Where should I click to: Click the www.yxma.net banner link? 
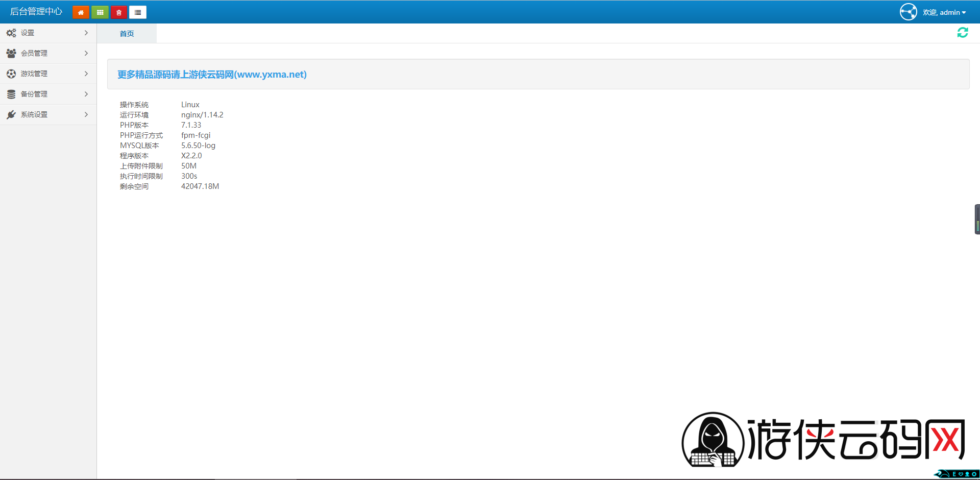[212, 75]
